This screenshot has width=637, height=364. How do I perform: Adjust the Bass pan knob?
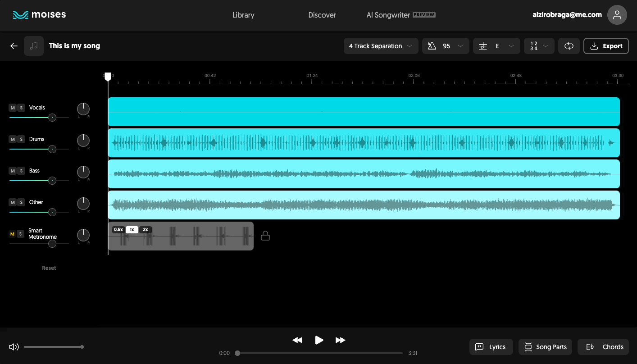[x=83, y=172]
